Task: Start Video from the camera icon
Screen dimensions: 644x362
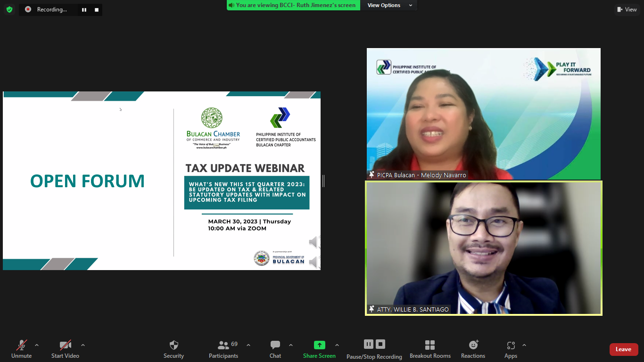Action: click(x=65, y=349)
